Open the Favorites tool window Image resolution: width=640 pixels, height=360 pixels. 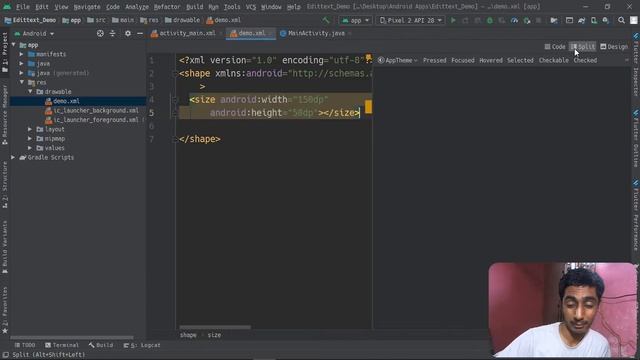click(x=4, y=310)
